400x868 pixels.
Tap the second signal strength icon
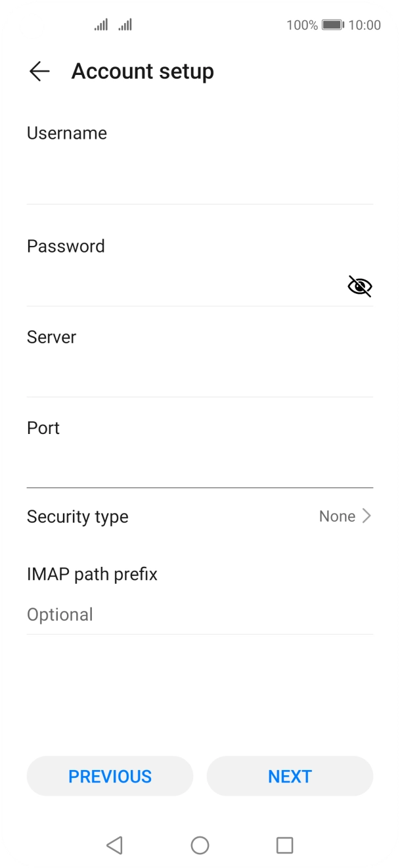[x=125, y=25]
